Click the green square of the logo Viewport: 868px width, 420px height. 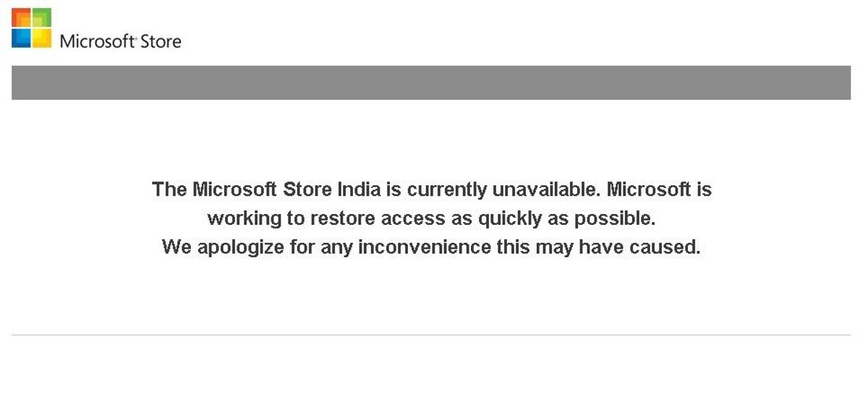(42, 18)
